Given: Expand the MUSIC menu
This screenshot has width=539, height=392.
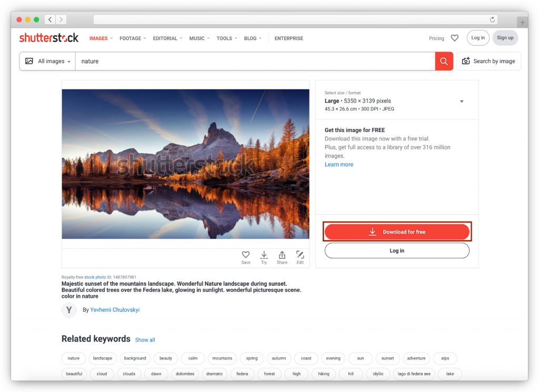Looking at the screenshot, I should click(199, 38).
